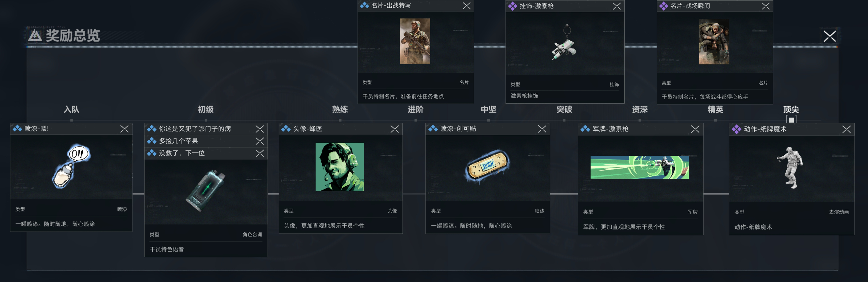Open the soldier name card 出战特写 image

coord(415,41)
